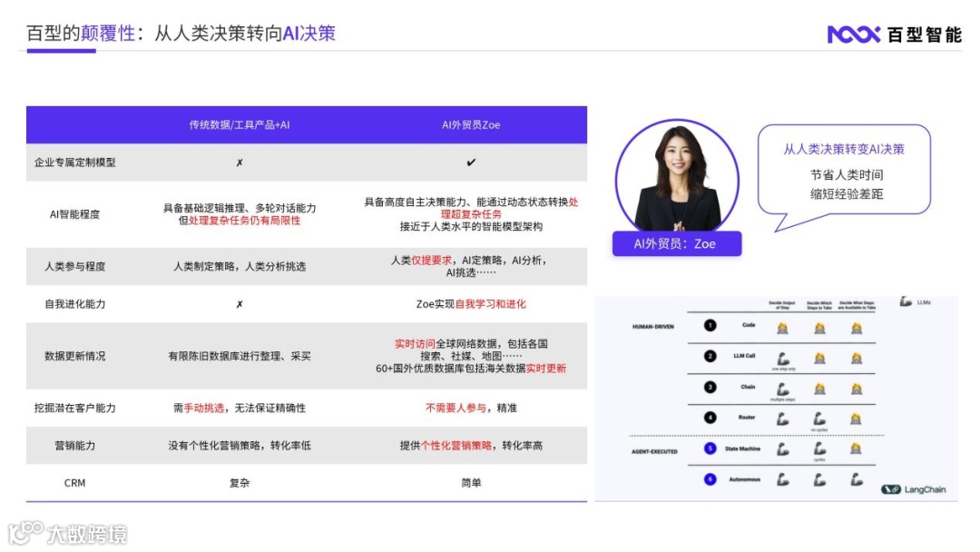Click the 'Autonomous' label in diagram
The image size is (980, 552).
[744, 479]
